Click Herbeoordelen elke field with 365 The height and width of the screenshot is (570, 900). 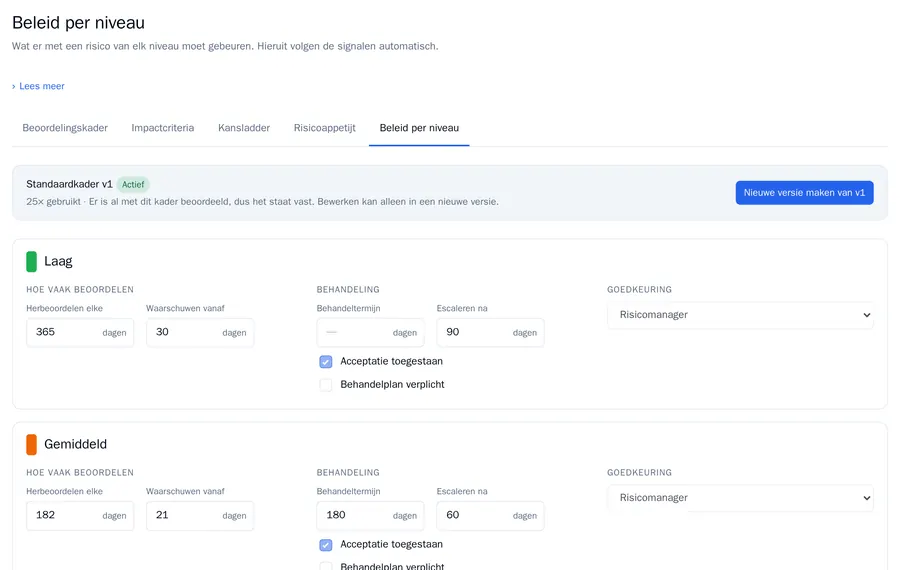coord(80,332)
